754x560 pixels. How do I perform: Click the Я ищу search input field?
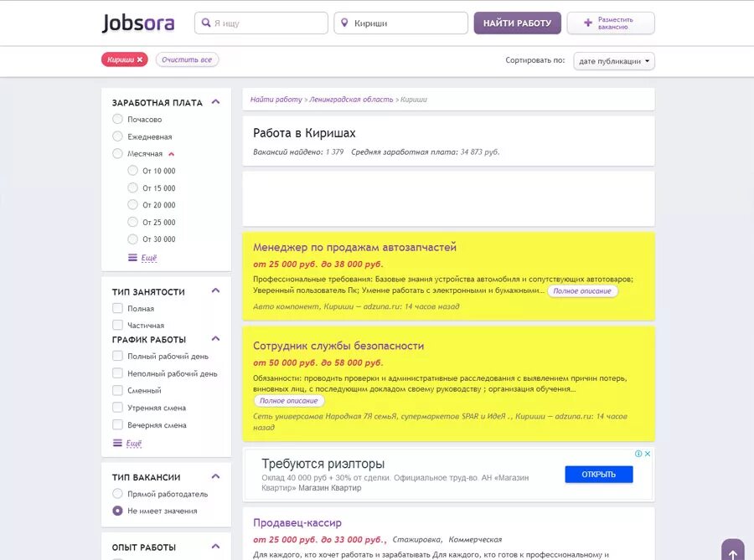268,23
